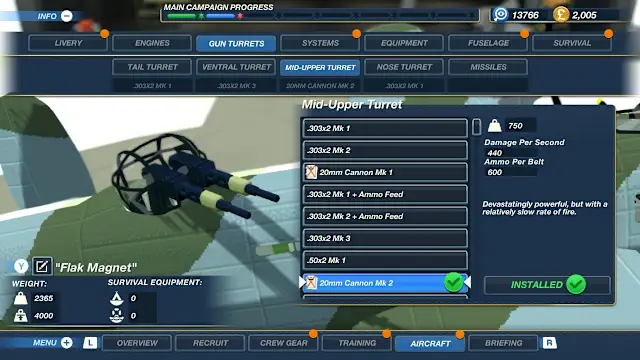Select the GUN TURRETS tab

(236, 43)
